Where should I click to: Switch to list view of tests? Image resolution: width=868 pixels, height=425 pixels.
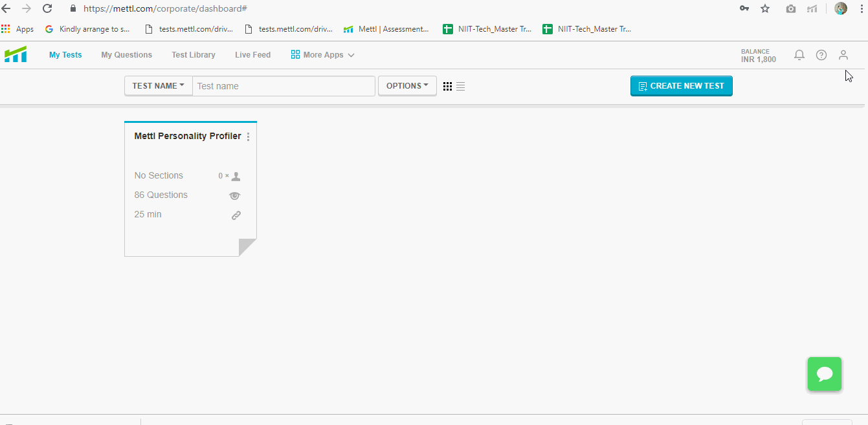point(460,86)
